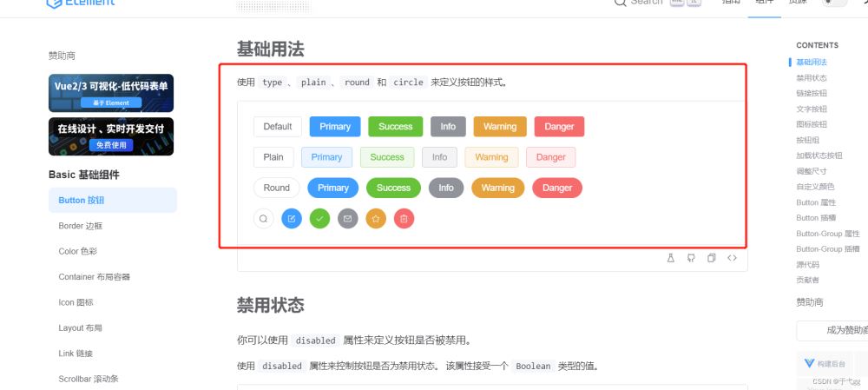Click the rounded blue Primary button
Image resolution: width=868 pixels, height=390 pixels.
[x=333, y=188]
